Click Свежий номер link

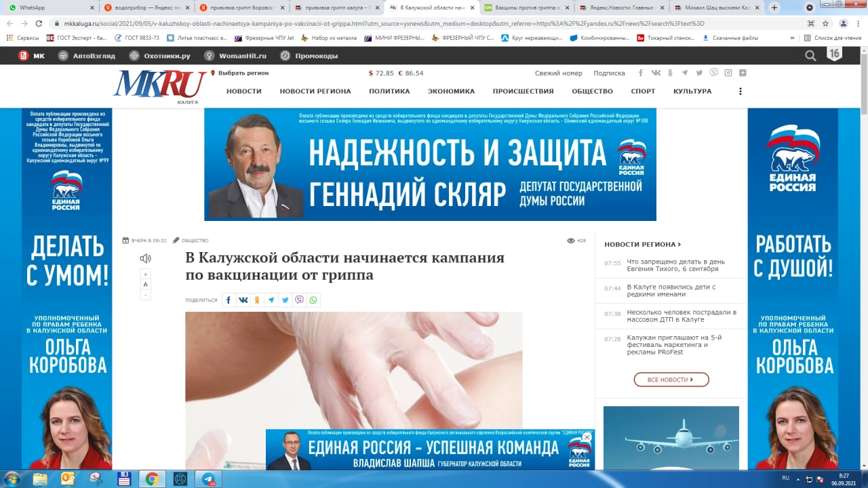558,73
